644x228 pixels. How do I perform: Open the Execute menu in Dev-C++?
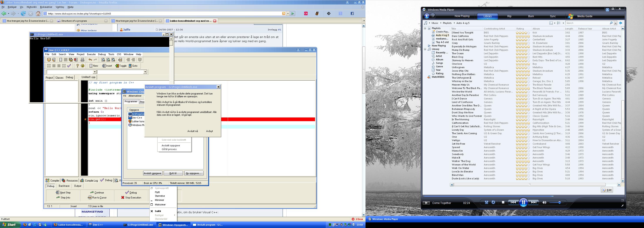[x=91, y=54]
